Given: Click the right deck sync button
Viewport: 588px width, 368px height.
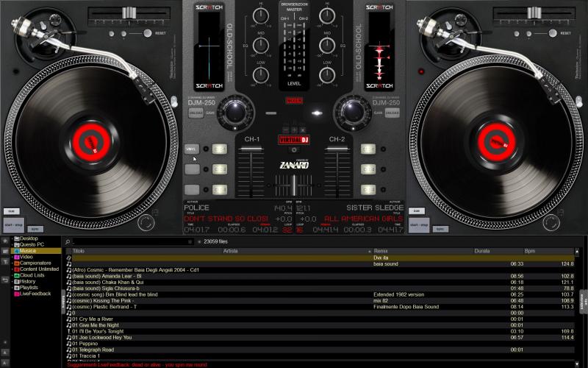Looking at the screenshot, I should click(440, 229).
